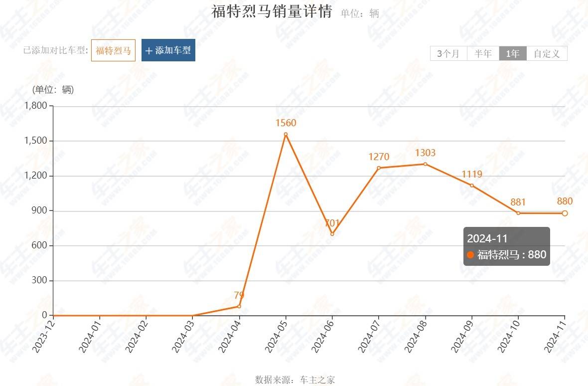Click the 2024-05 data point at 1560

[286, 134]
